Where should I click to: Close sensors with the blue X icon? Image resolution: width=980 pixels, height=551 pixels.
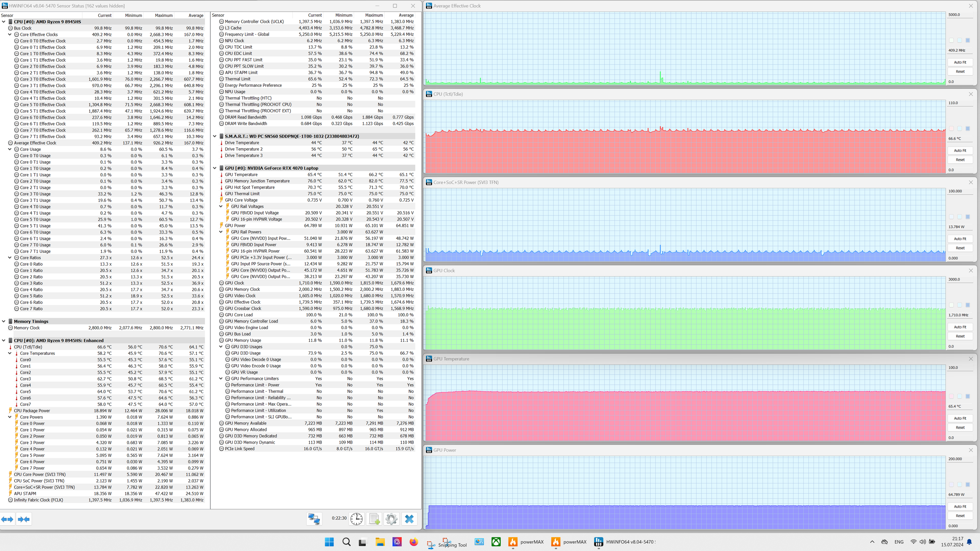409,519
